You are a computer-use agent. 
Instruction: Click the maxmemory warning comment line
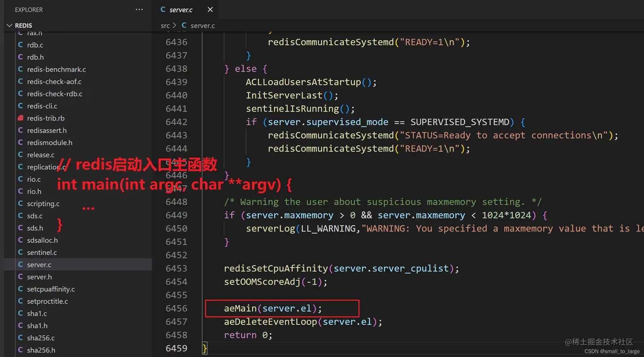(383, 202)
